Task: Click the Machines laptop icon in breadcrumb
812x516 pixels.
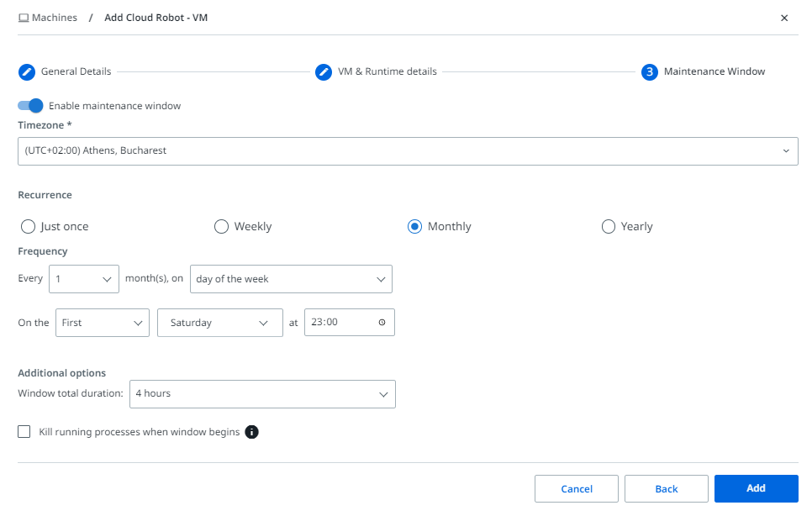Action: coord(24,18)
